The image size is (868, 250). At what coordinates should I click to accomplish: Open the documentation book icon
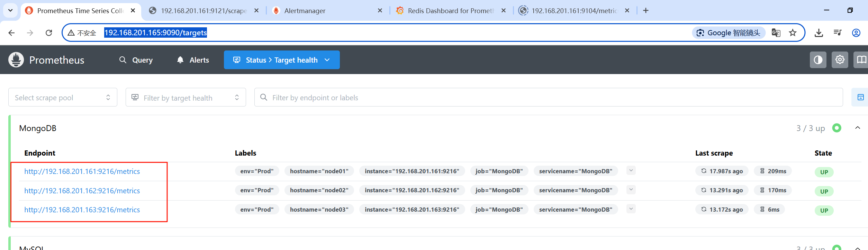[x=861, y=60]
